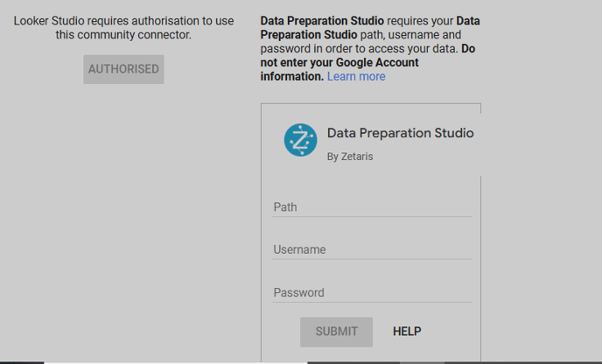Focus the Username input field

pos(372,250)
